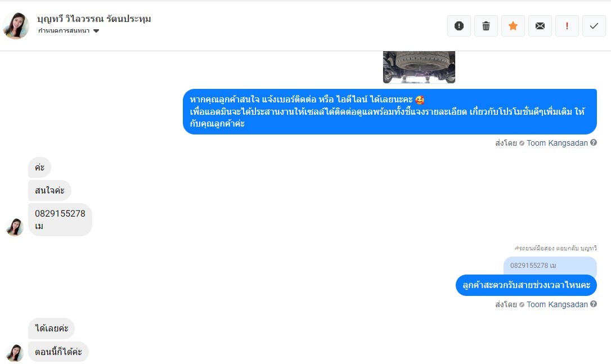Click customer avatar beside ตอนนี้ก็ได้ค่ะ message
Image resolution: width=611 pixels, height=364 pixels.
pos(15,353)
